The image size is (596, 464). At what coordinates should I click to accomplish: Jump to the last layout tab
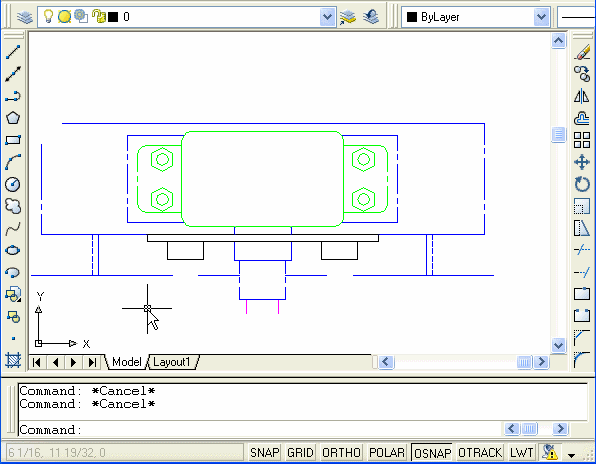click(x=92, y=362)
